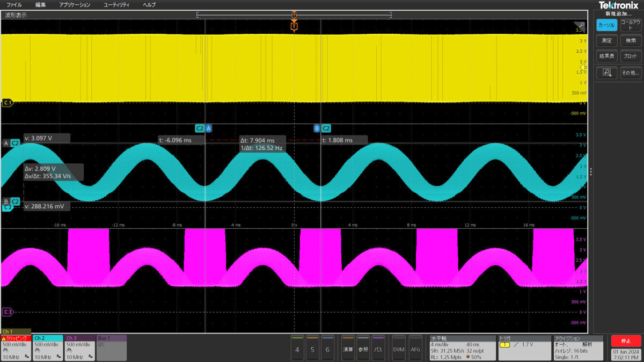Click the bandwidth limit icon in Ch 3 badge
Viewport: 644px width, 362px height.
(91, 357)
